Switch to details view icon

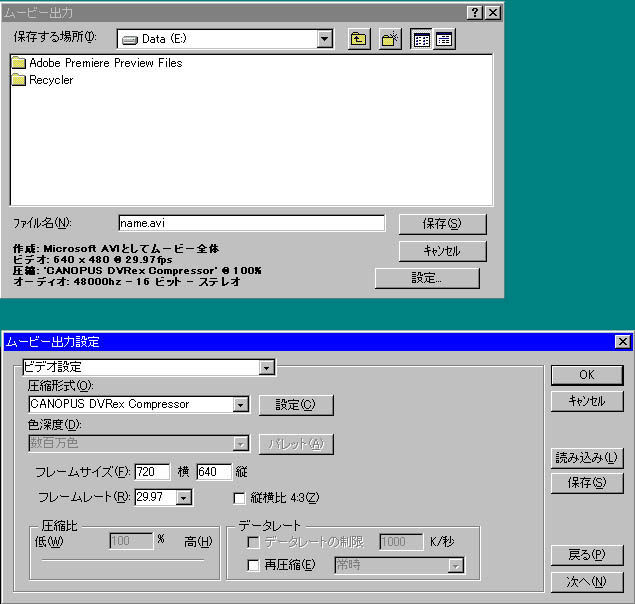[x=443, y=39]
